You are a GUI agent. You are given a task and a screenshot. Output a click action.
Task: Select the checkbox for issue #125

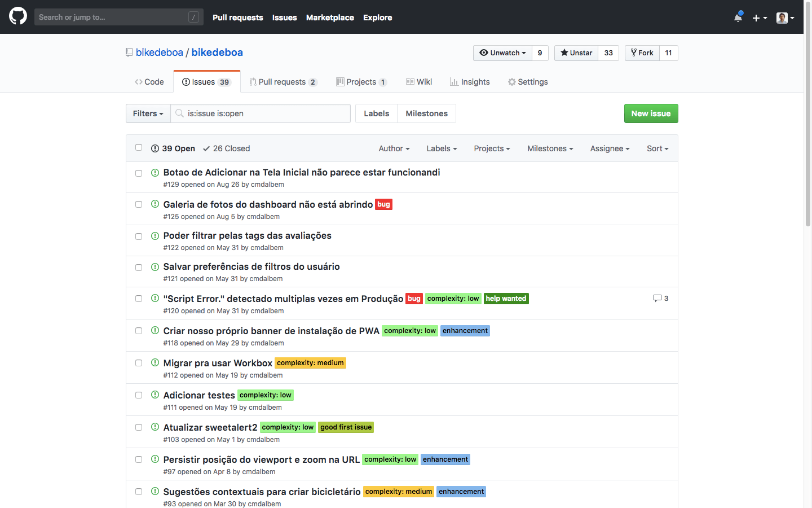139,204
